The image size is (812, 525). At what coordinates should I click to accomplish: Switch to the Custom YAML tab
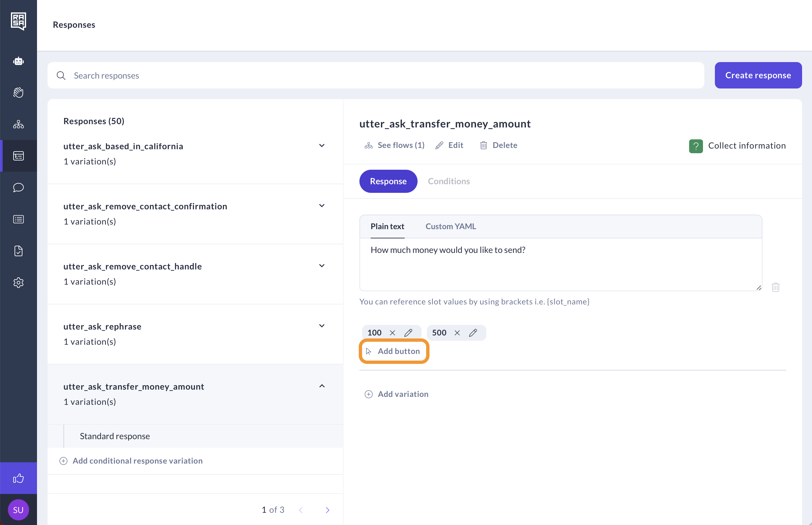[x=451, y=227]
